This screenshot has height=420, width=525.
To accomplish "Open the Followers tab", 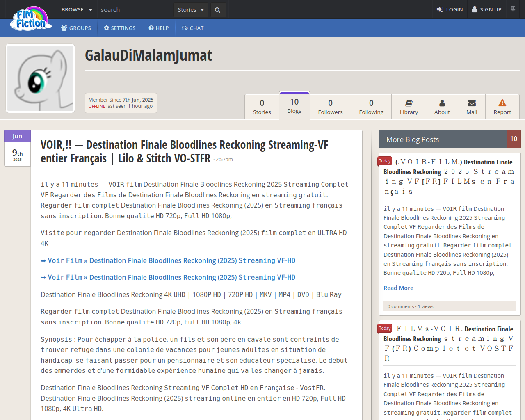I will click(330, 107).
